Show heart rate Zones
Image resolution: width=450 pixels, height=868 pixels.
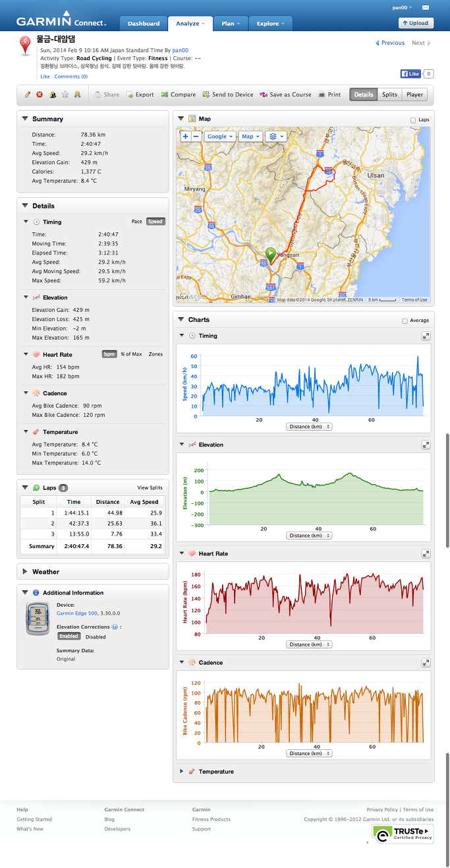pos(155,354)
